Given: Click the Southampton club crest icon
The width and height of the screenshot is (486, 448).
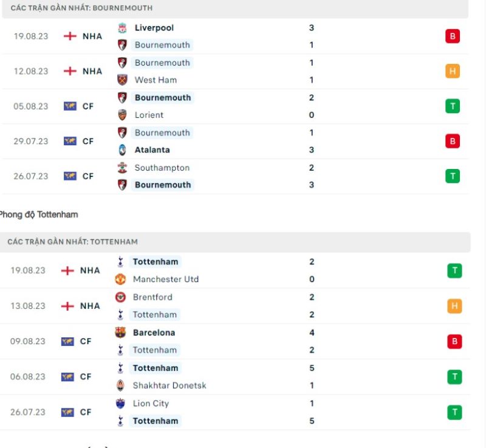Looking at the screenshot, I should (x=122, y=168).
